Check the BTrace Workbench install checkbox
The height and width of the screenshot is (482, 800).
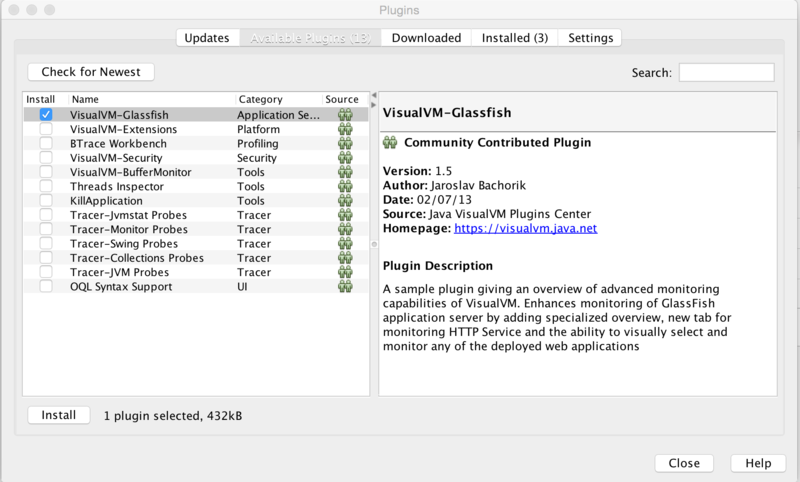pyautogui.click(x=46, y=143)
